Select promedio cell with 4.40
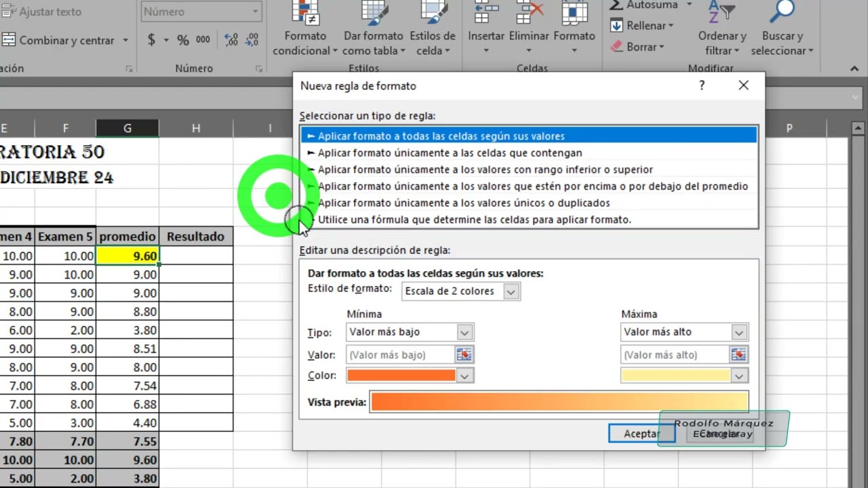 point(127,422)
